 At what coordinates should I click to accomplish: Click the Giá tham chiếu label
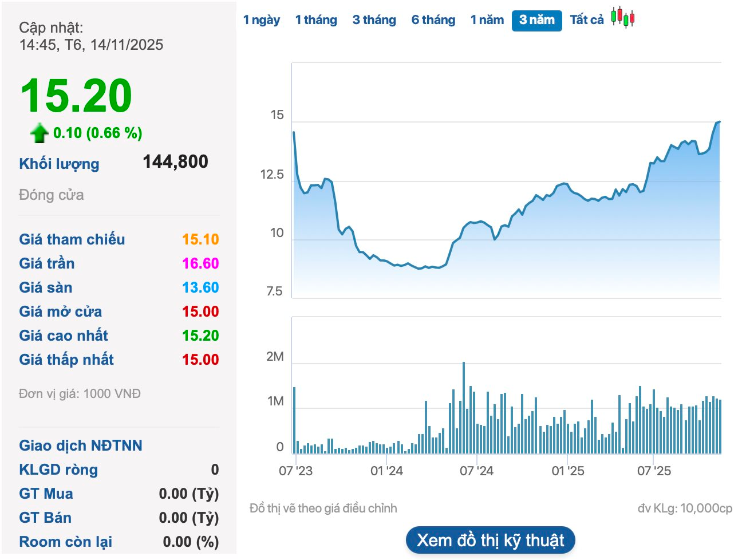(72, 239)
